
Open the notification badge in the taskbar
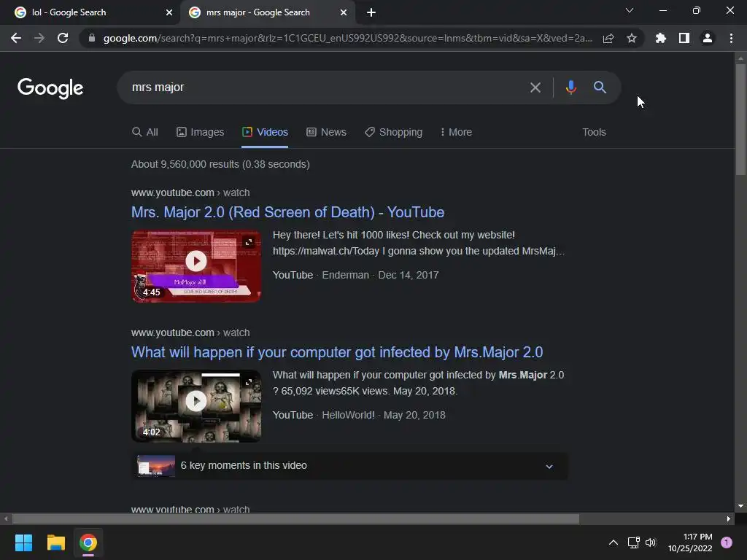tap(727, 542)
